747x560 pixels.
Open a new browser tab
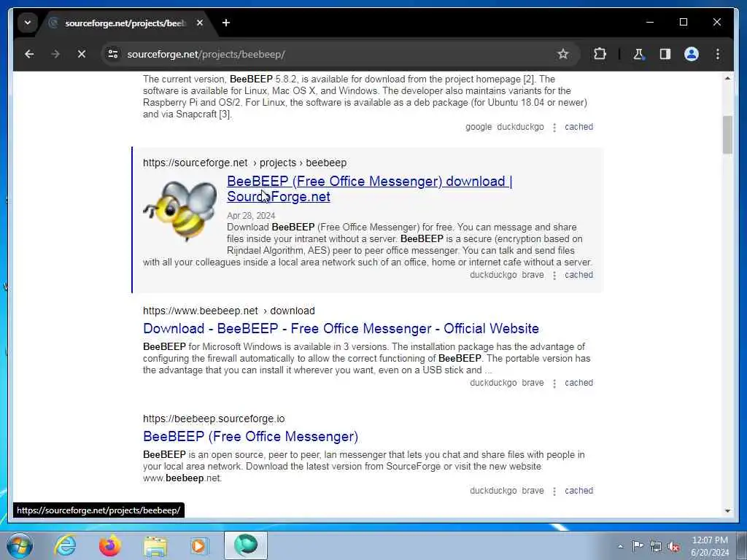226,23
